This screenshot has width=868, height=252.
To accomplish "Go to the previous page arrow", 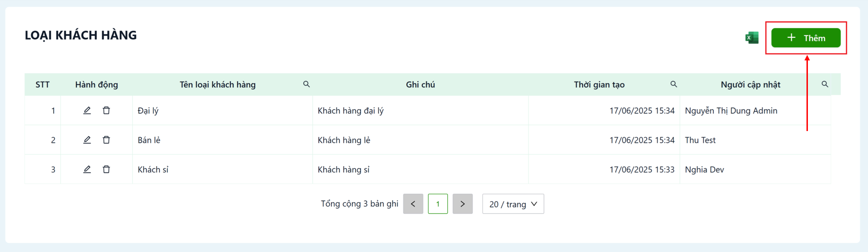I will click(413, 204).
